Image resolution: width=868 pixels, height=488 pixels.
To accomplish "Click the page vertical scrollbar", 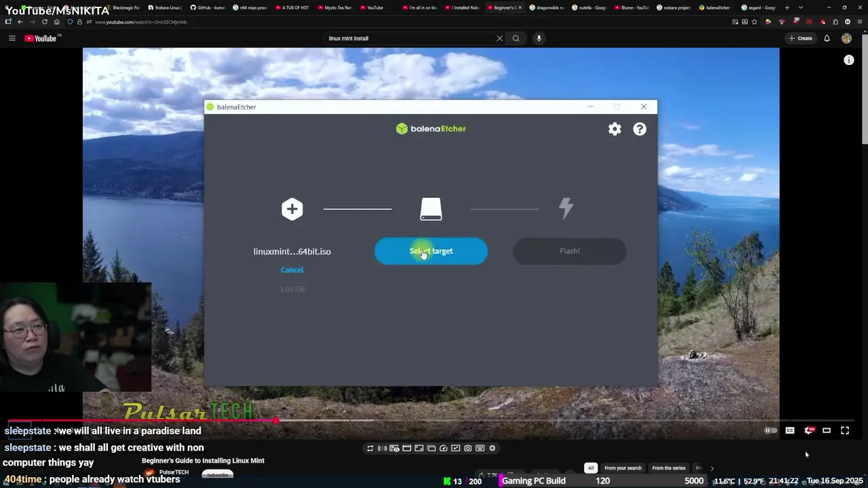I will click(x=865, y=88).
